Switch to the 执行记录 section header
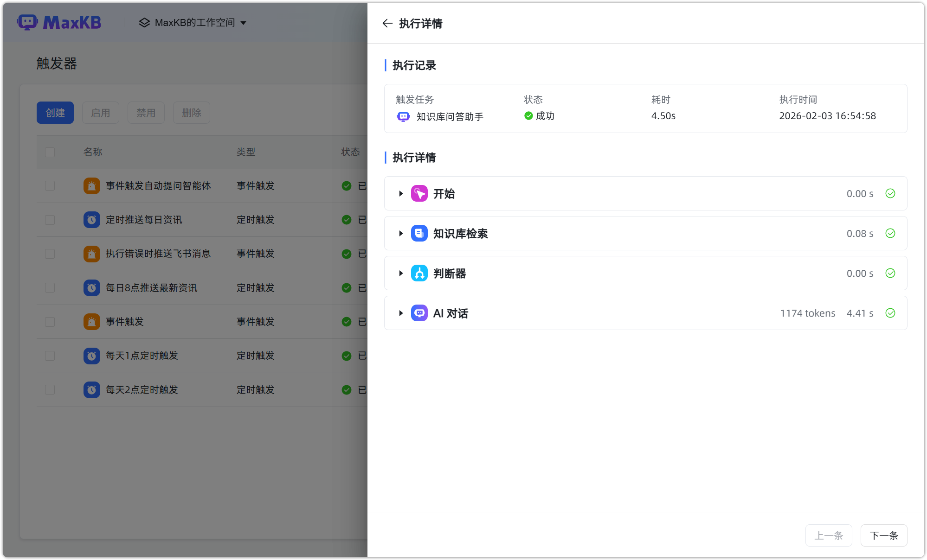Screen dimensions: 927x560 tap(414, 65)
